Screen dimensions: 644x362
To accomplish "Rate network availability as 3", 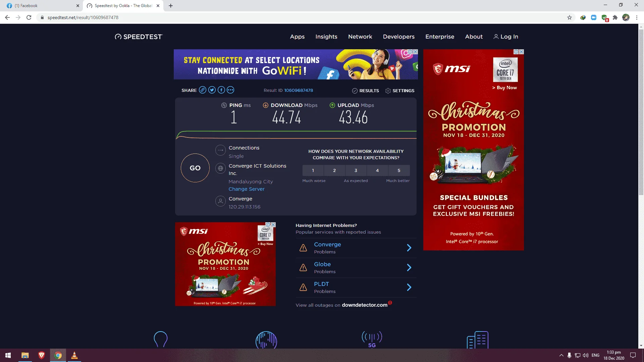I will coord(356,171).
